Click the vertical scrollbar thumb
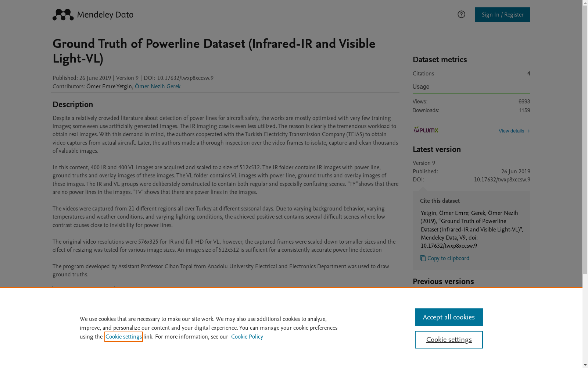This screenshot has height=368, width=588. pyautogui.click(x=585, y=140)
